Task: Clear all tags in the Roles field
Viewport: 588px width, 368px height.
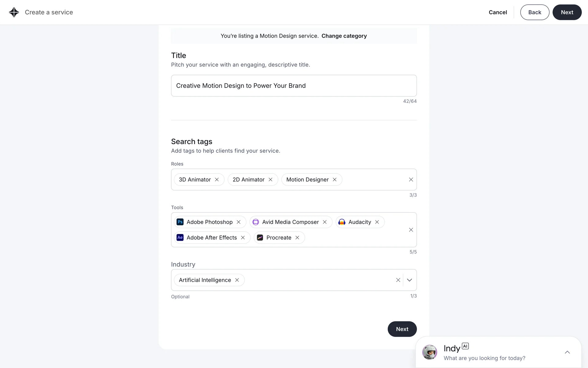Action: pyautogui.click(x=411, y=180)
